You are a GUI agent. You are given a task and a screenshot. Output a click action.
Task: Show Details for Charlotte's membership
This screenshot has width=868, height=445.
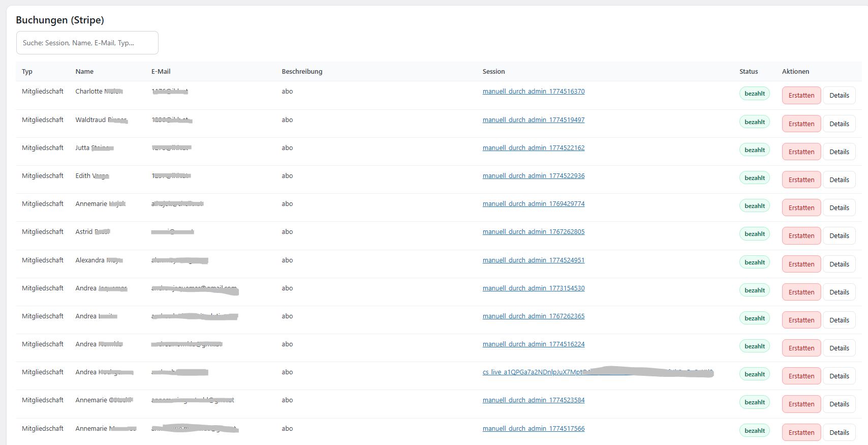tap(839, 96)
